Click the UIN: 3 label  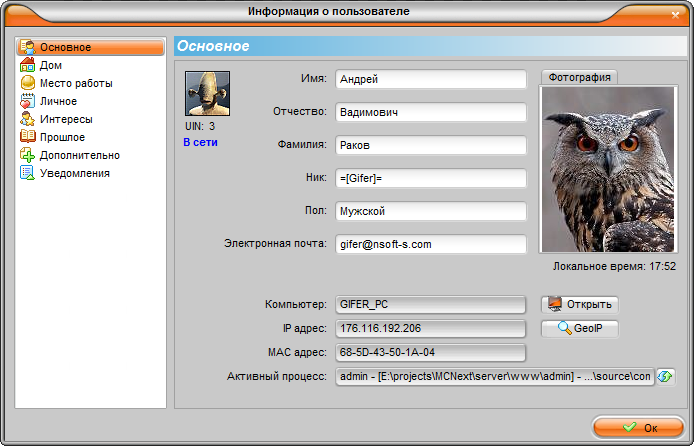pyautogui.click(x=200, y=127)
